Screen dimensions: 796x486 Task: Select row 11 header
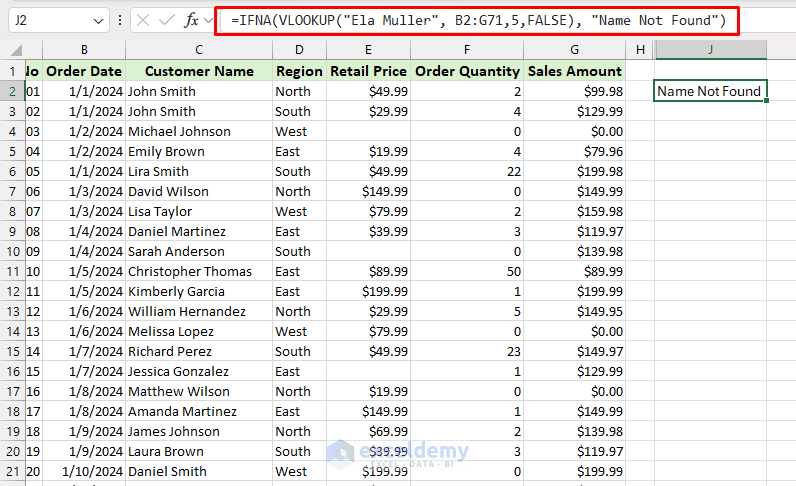[x=11, y=271]
